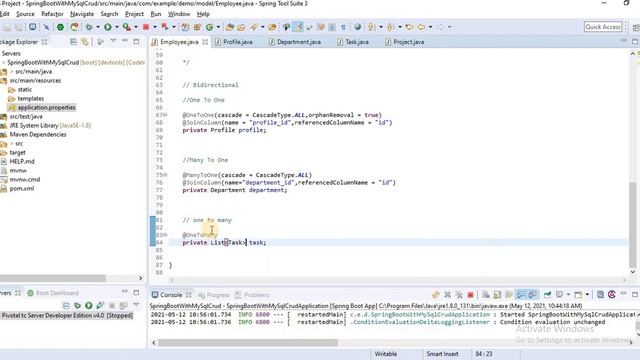Click the Console horizontal scrollbar thumb
The width and height of the screenshot is (640, 360).
pos(248,342)
